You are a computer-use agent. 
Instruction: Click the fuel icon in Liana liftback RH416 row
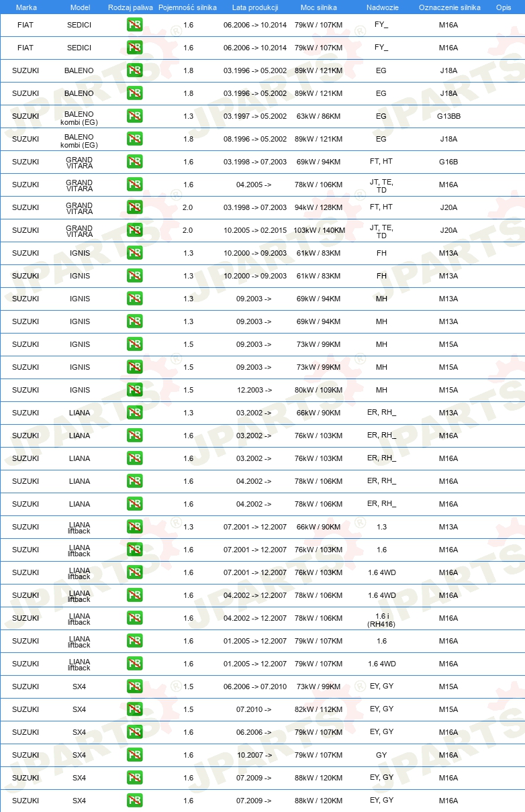(x=134, y=618)
